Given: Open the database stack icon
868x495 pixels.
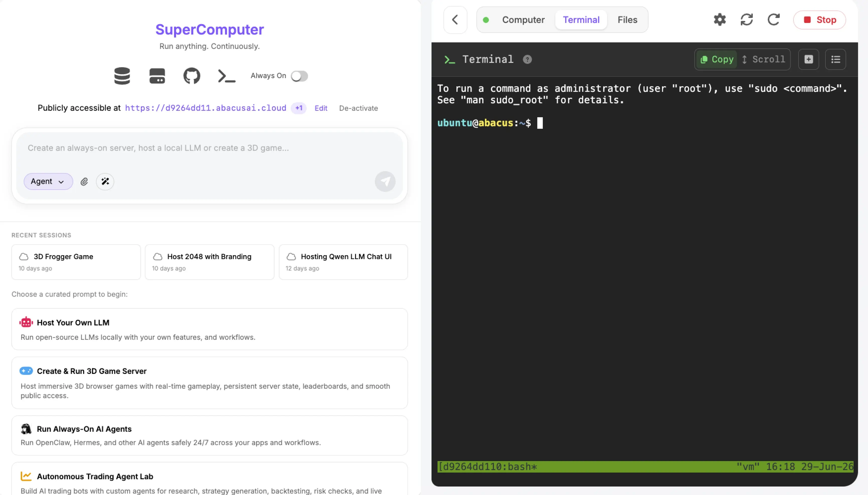Looking at the screenshot, I should tap(122, 76).
